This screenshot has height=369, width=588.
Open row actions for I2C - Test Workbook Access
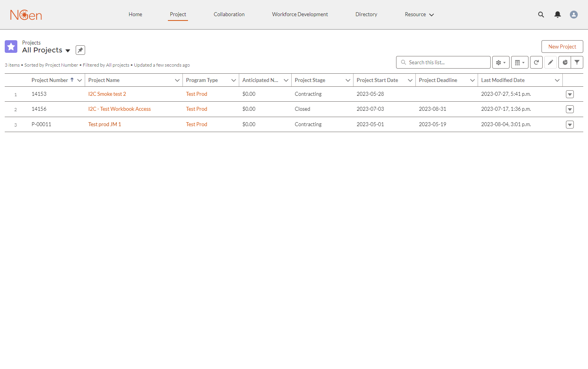pyautogui.click(x=570, y=109)
